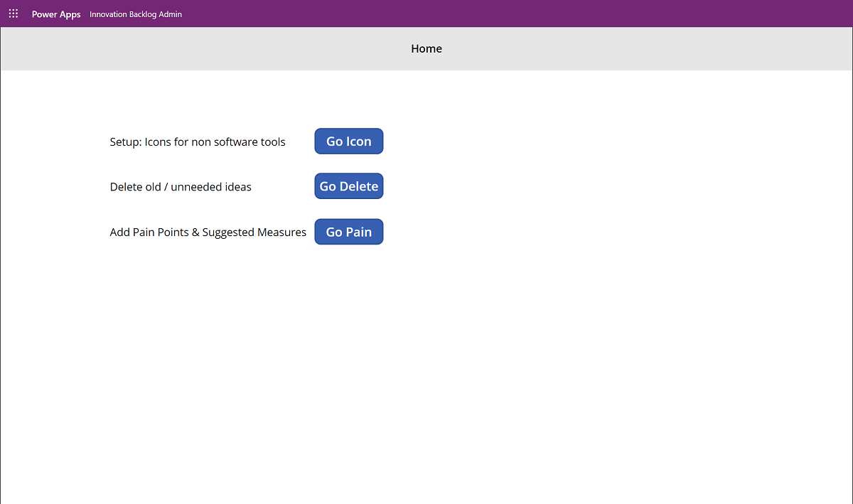
Task: Open pain points and suggested measures screen
Action: (x=348, y=231)
